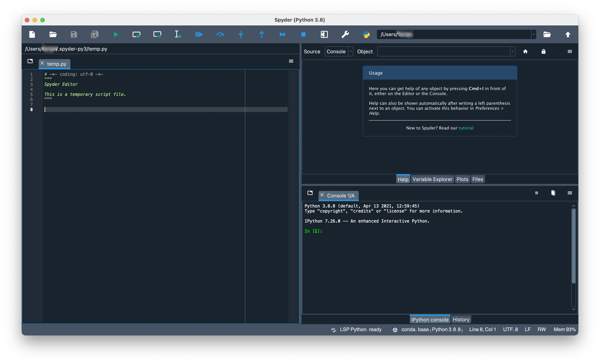600x364 pixels.
Task: Click Run selection or current line icon
Action: pyautogui.click(x=178, y=34)
